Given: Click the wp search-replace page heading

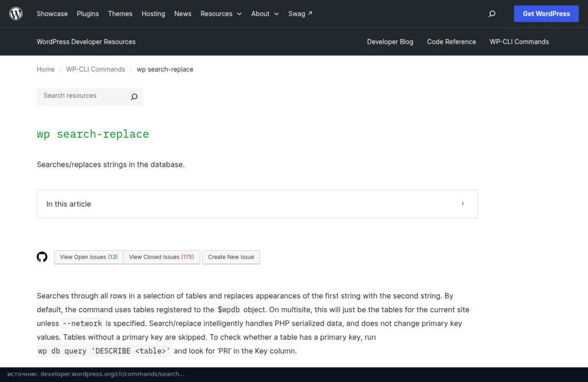Looking at the screenshot, I should (x=92, y=134).
